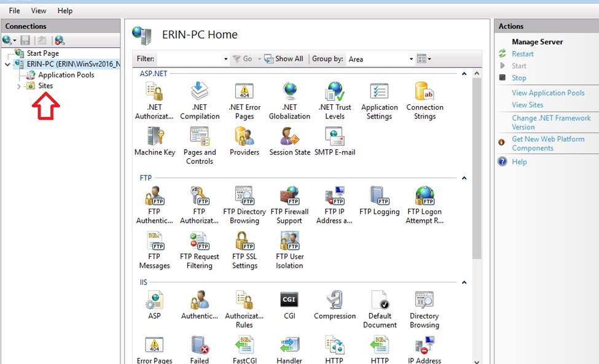The height and width of the screenshot is (364, 599).
Task: Open SMTP E-mail settings
Action: (x=335, y=141)
